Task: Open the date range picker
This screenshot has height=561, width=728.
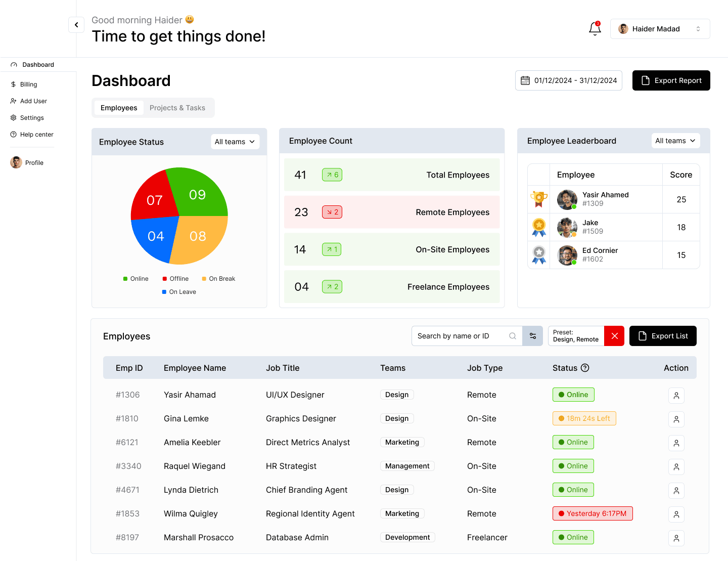Action: click(568, 80)
